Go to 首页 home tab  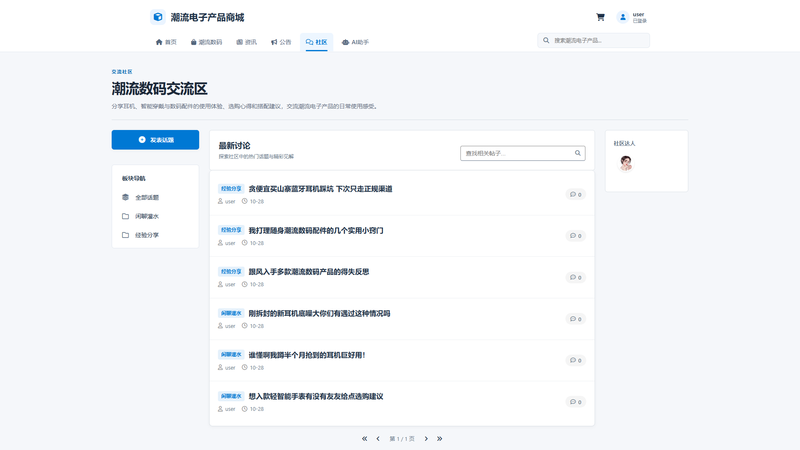166,42
